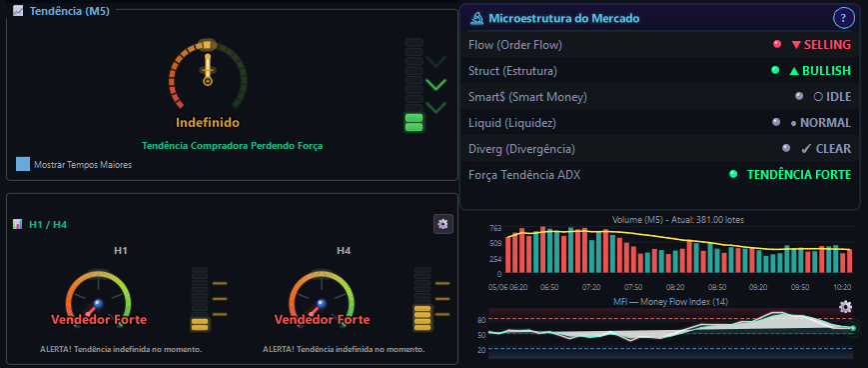Image resolution: width=868 pixels, height=368 pixels.
Task: Click the IDLE status value
Action: coord(832,96)
